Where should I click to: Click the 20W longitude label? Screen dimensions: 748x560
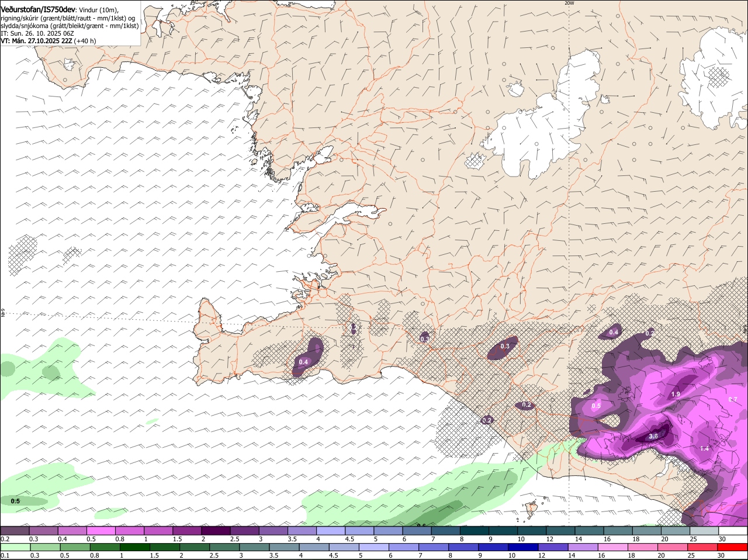(x=570, y=3)
